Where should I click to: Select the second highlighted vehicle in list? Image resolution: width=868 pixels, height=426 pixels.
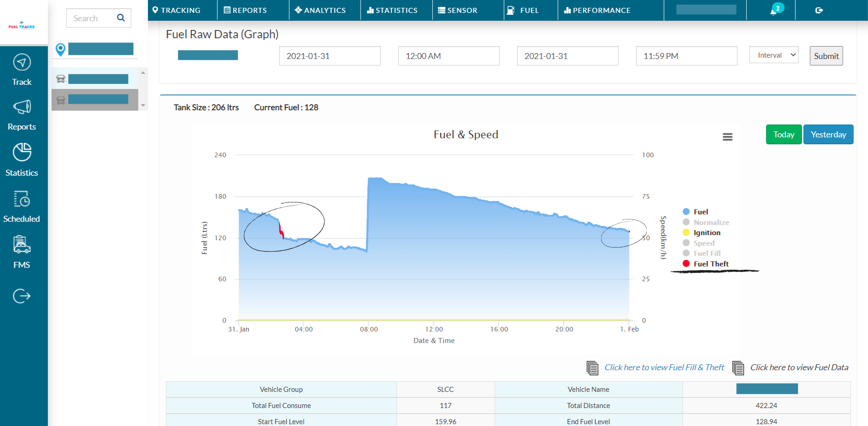pyautogui.click(x=95, y=100)
